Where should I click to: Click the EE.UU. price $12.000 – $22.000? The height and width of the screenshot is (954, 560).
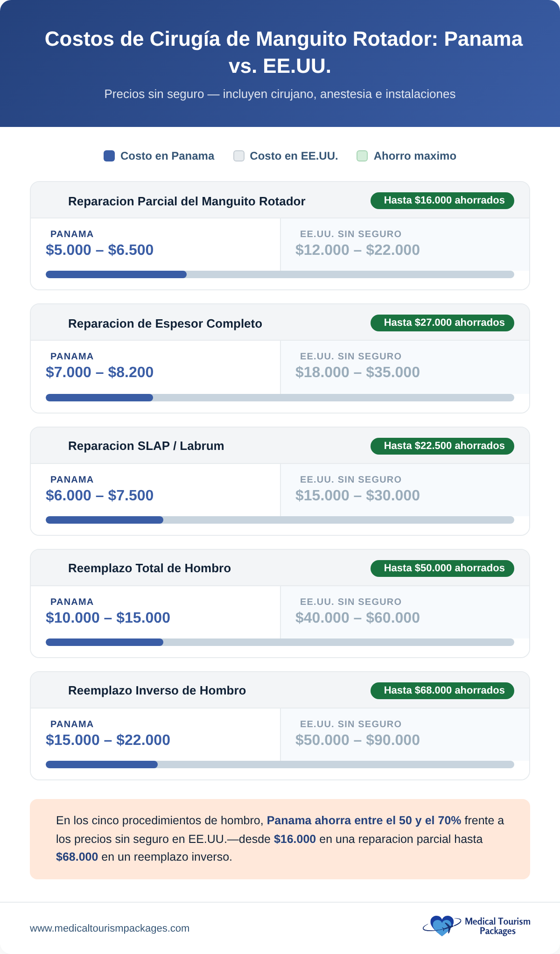[x=357, y=250]
